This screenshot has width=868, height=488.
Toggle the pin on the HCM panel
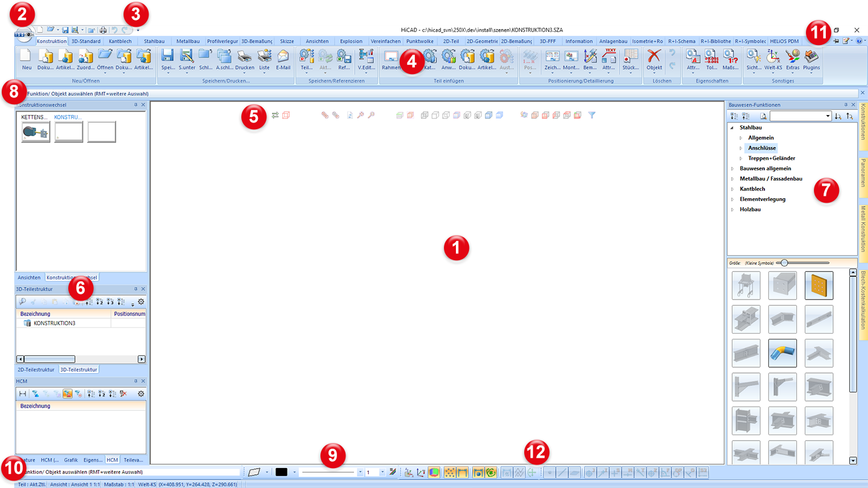[x=135, y=382]
